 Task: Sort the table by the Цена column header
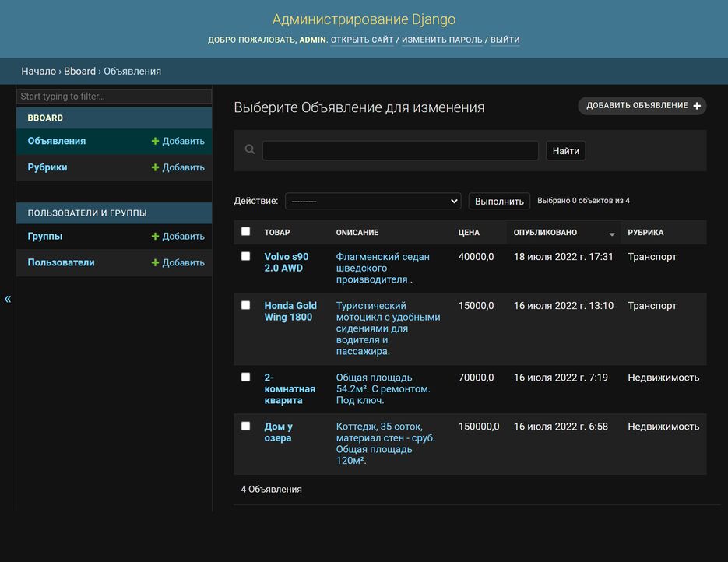pyautogui.click(x=469, y=232)
